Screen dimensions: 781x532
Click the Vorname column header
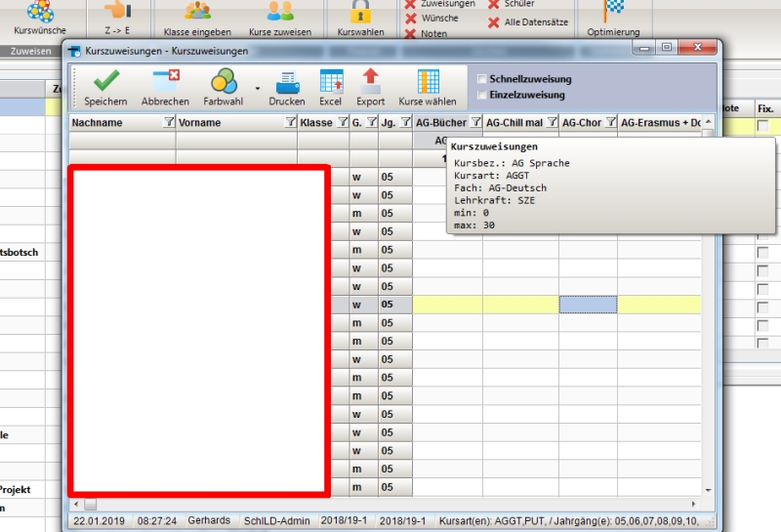(236, 123)
